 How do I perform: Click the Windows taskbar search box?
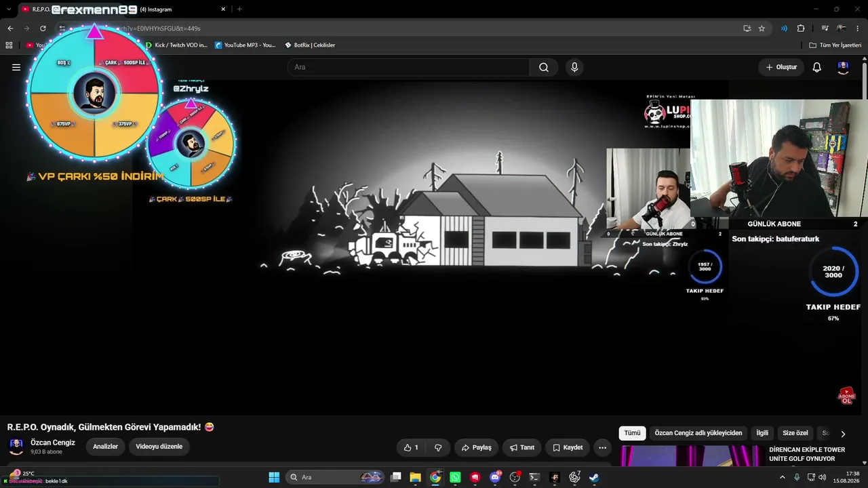335,477
